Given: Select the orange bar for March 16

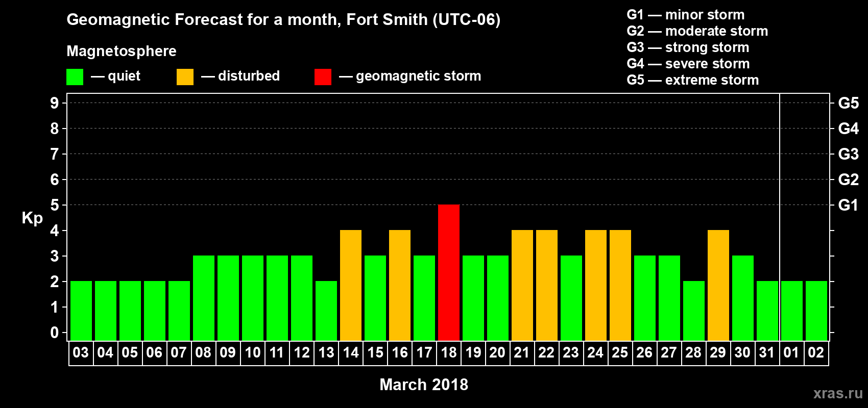Looking at the screenshot, I should click(400, 285).
